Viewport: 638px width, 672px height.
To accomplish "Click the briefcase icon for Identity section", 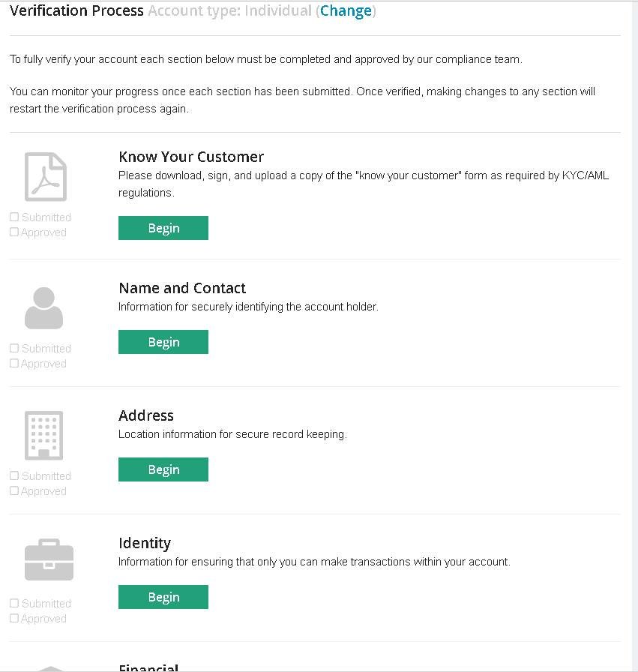I will pos(49,560).
